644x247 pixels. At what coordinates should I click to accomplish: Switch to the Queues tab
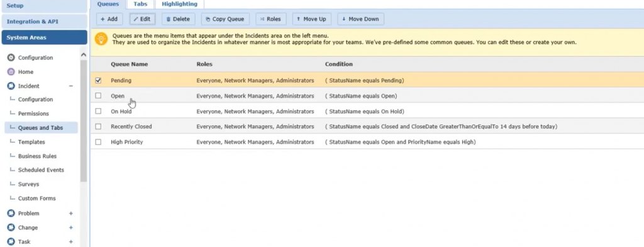point(108,4)
